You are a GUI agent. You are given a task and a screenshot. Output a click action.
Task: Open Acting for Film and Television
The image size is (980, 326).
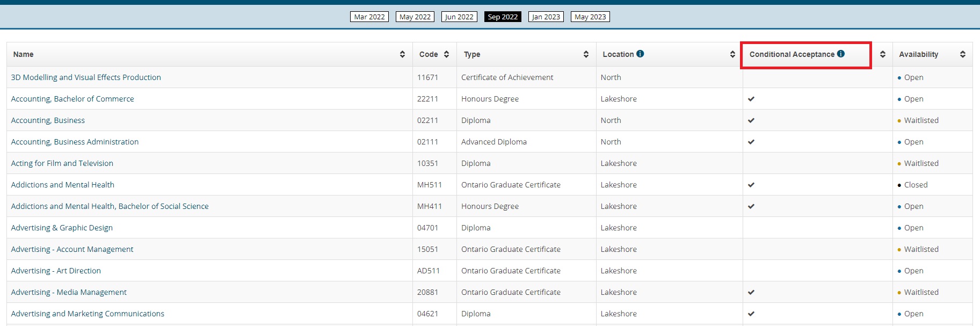pos(62,163)
